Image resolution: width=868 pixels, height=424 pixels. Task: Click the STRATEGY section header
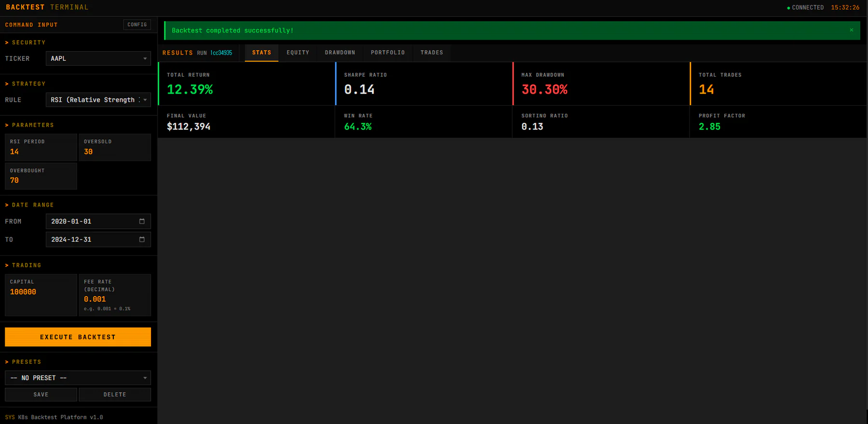pos(26,84)
